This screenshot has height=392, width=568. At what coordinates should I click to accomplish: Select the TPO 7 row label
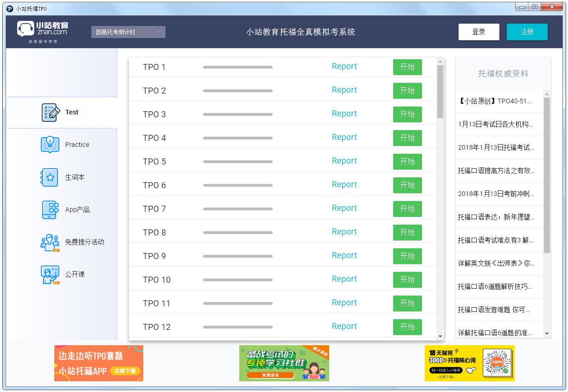point(154,209)
